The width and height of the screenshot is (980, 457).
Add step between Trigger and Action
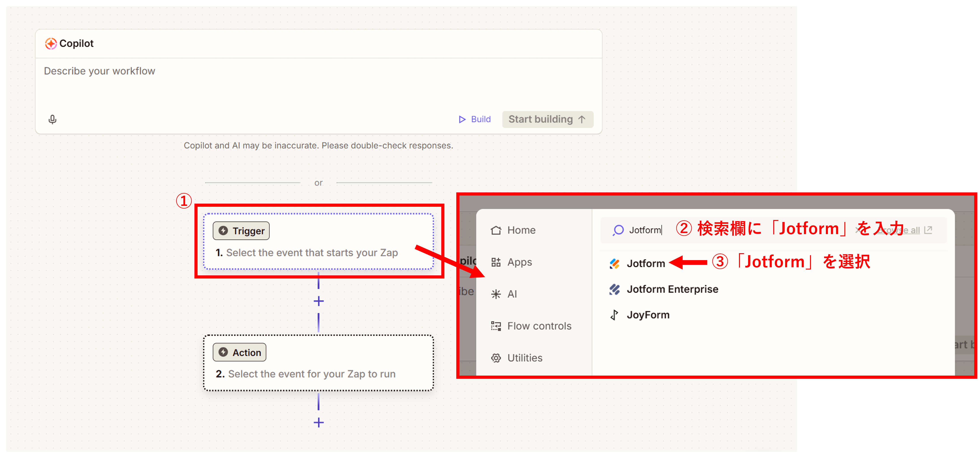pos(319,301)
